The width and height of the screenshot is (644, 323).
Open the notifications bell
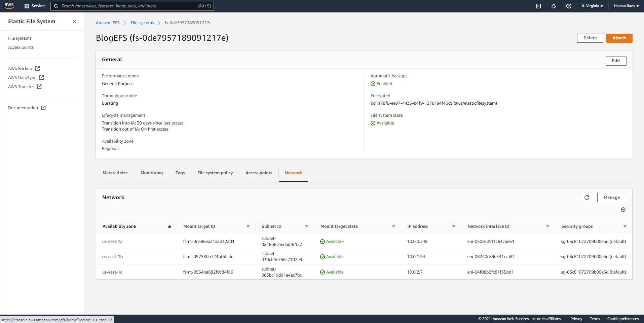(x=554, y=6)
